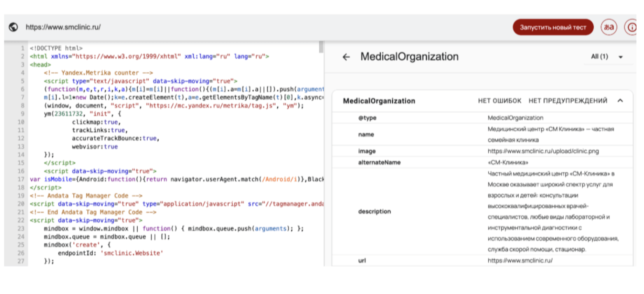
Task: Click 'НЕТ ПРЕДУПРЕЖДЕНИЙ' status label
Action: point(568,101)
